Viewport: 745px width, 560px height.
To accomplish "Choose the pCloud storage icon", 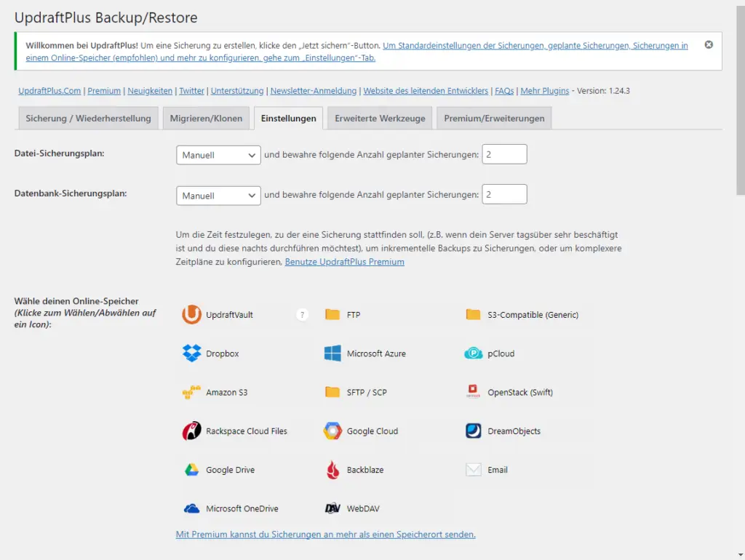I will tap(473, 353).
